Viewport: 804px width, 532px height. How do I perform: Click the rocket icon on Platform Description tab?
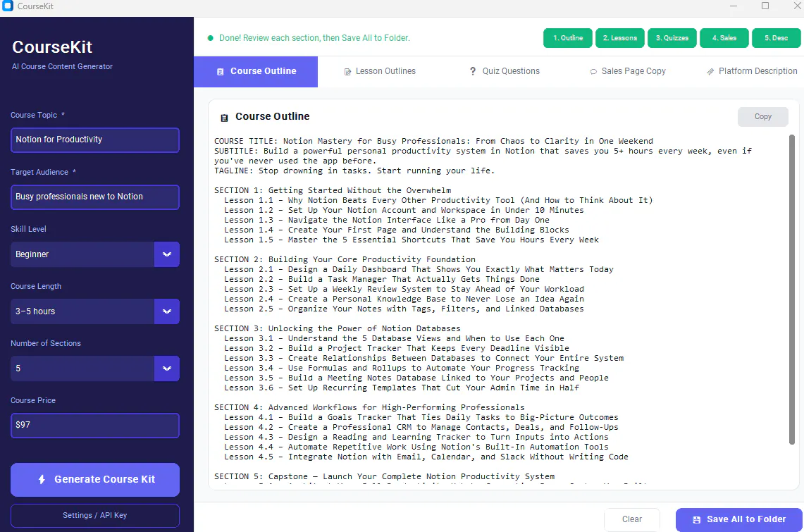pyautogui.click(x=710, y=72)
